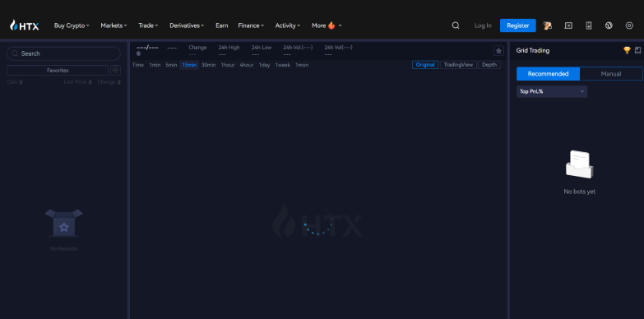The width and height of the screenshot is (644, 319).
Task: Select the Manual grid tab
Action: click(611, 74)
